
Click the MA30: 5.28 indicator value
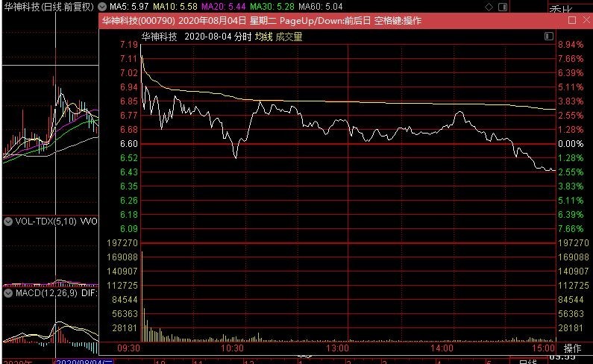pos(272,7)
